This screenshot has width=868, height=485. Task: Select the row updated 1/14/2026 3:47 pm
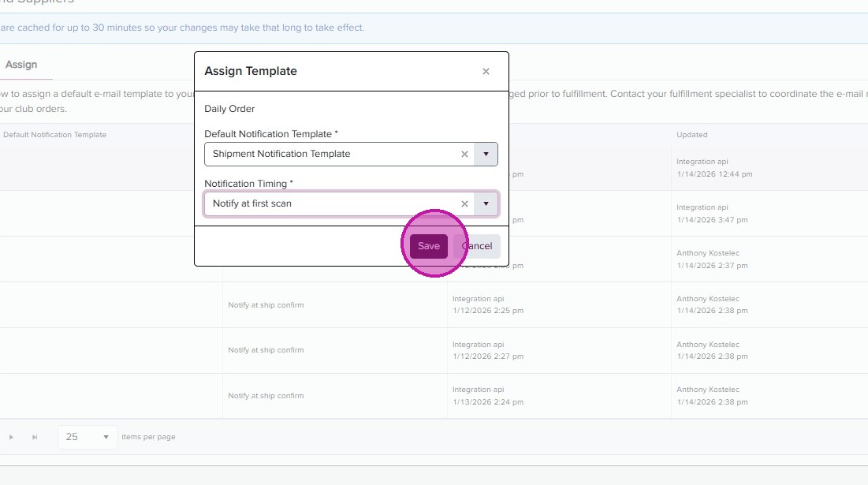pyautogui.click(x=712, y=214)
